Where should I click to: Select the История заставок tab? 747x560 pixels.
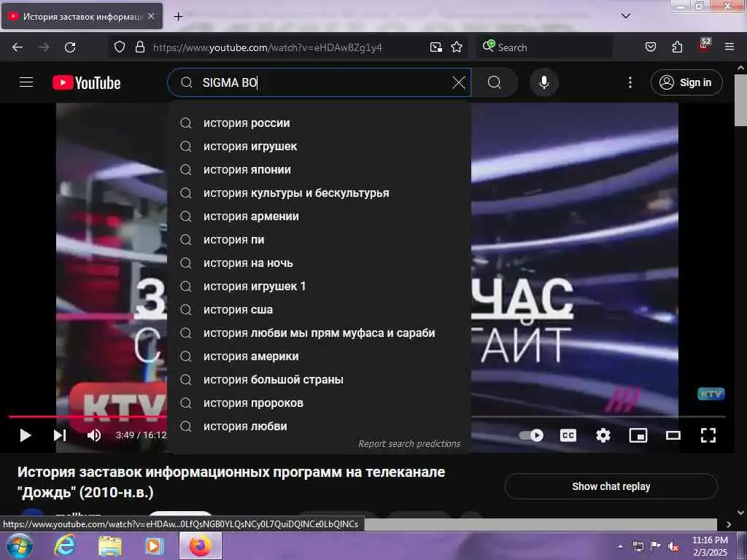82,16
